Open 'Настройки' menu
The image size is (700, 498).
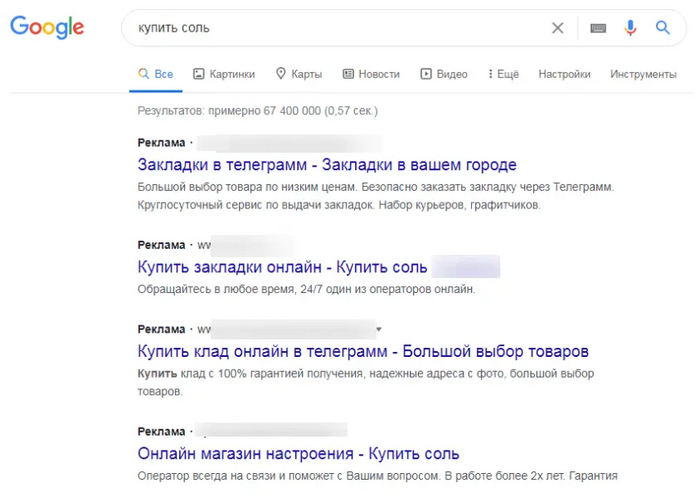(x=564, y=74)
